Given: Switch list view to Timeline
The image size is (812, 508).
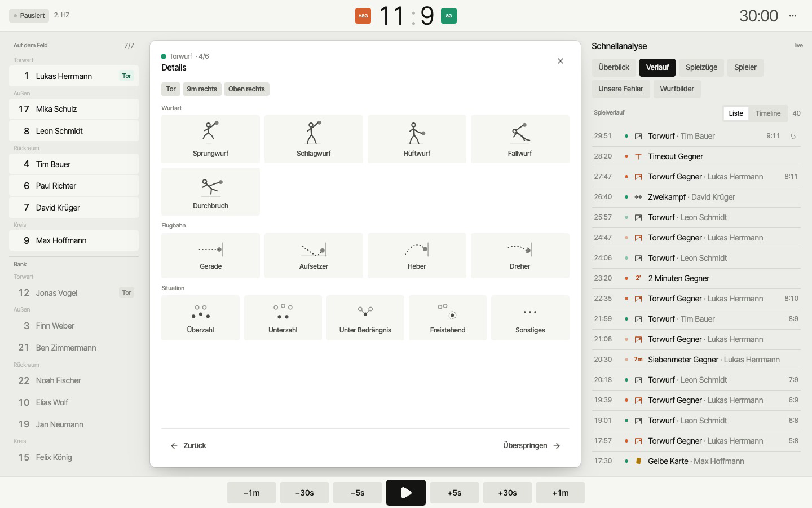Looking at the screenshot, I should pos(768,113).
